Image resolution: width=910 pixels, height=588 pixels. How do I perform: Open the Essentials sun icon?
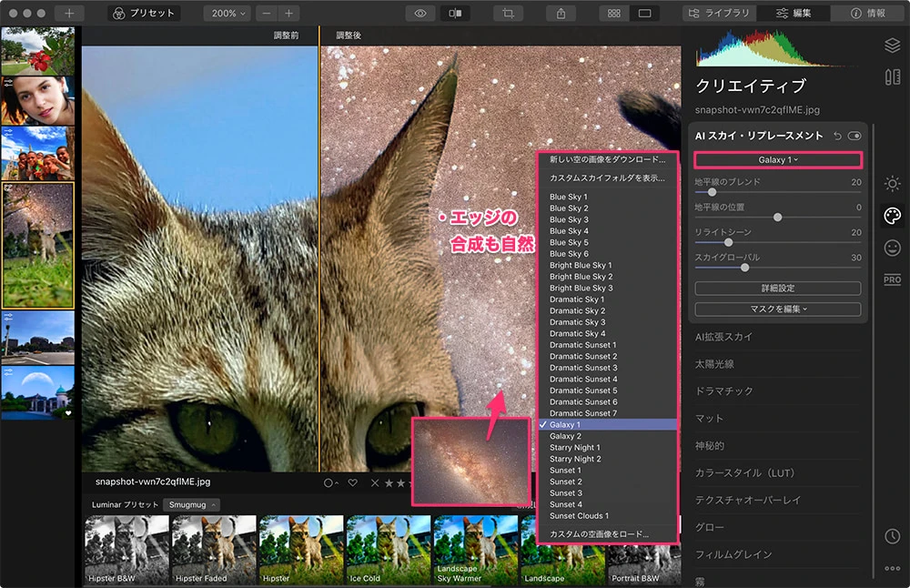click(892, 184)
